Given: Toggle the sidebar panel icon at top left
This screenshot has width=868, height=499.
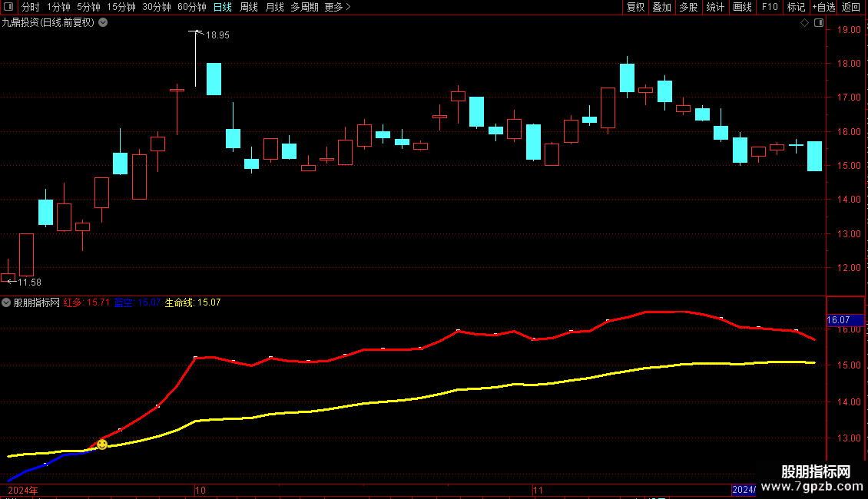Looking at the screenshot, I should click(8, 7).
